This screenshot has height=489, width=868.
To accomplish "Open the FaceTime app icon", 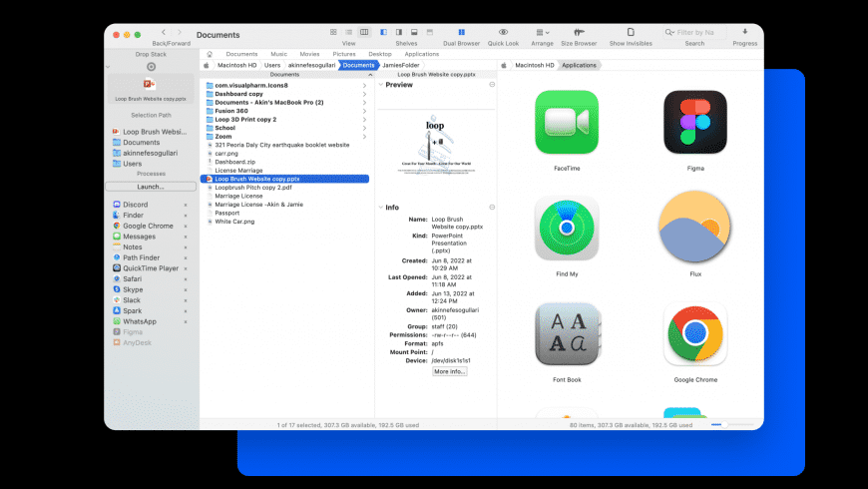I will (567, 123).
